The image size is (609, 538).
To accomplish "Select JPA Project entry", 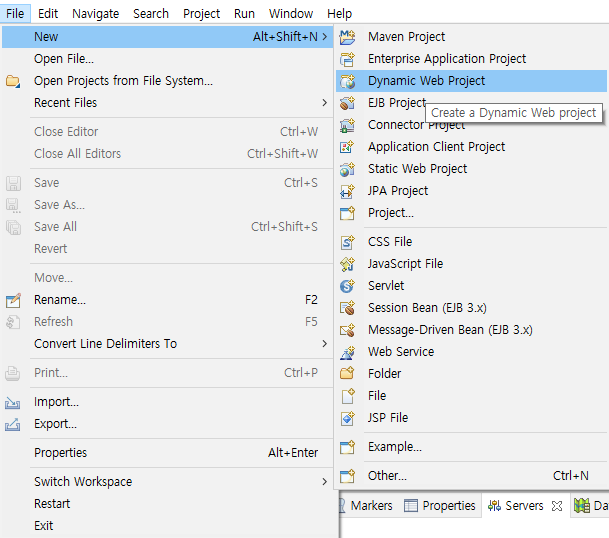I will pyautogui.click(x=472, y=191).
